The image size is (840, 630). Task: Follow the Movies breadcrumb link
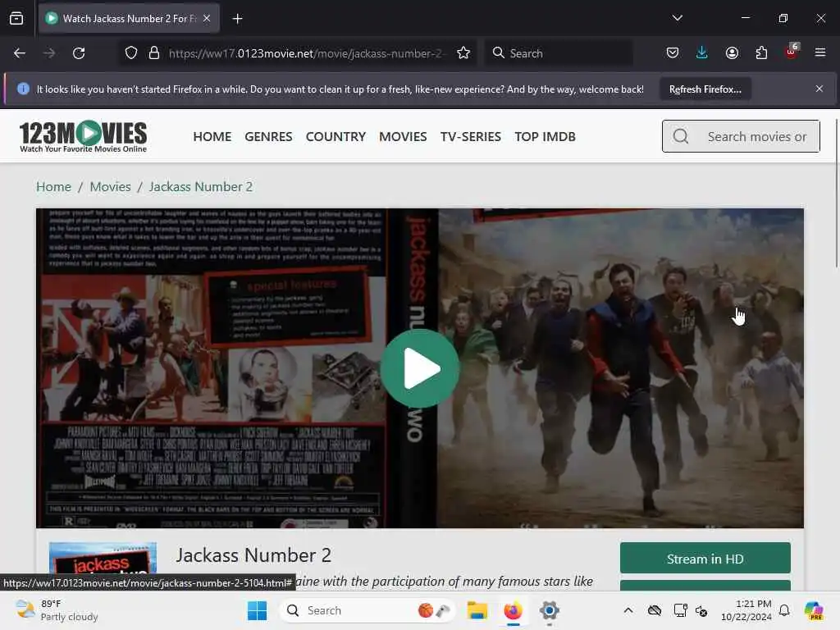pyautogui.click(x=111, y=186)
